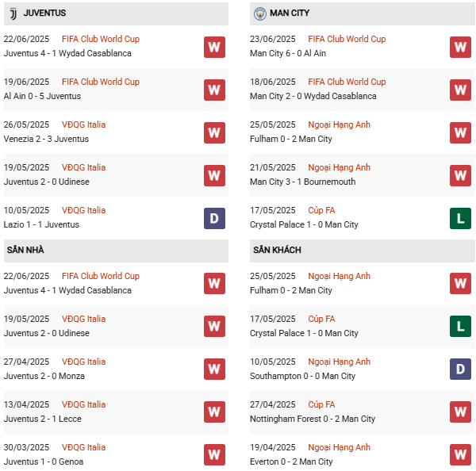This screenshot has height=471, width=476.
Task: Click W badge for Juventus 4-1 Wydad Casablanca
Action: pos(214,47)
